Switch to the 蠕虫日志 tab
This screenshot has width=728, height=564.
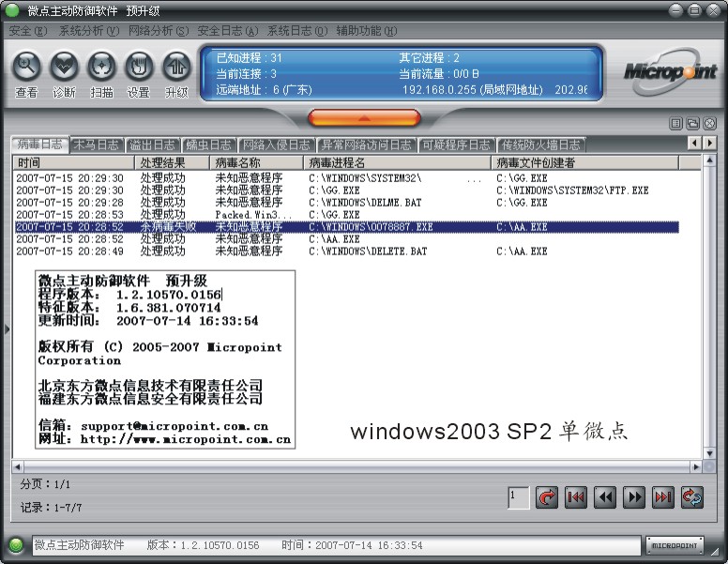(x=209, y=145)
